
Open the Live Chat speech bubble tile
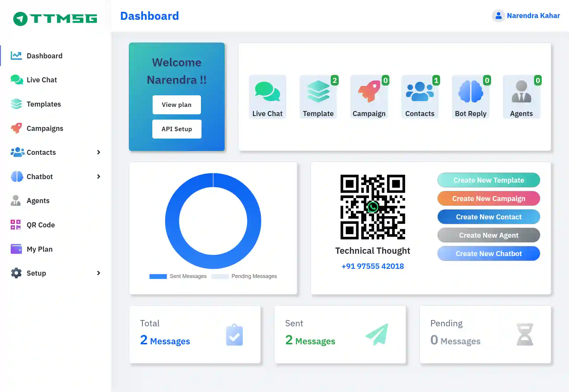click(x=267, y=97)
